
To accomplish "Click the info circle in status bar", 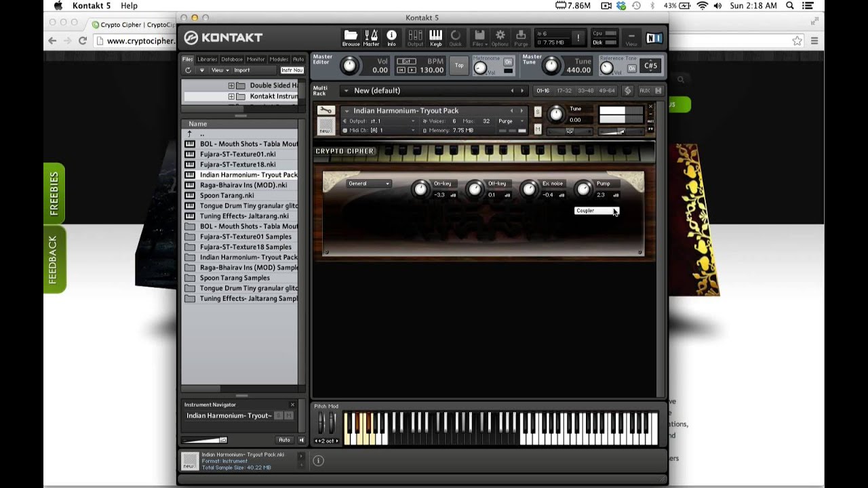I will (318, 461).
